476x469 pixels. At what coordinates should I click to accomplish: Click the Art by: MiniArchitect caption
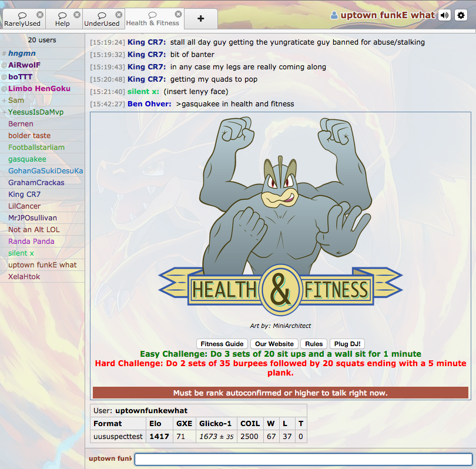(x=280, y=326)
